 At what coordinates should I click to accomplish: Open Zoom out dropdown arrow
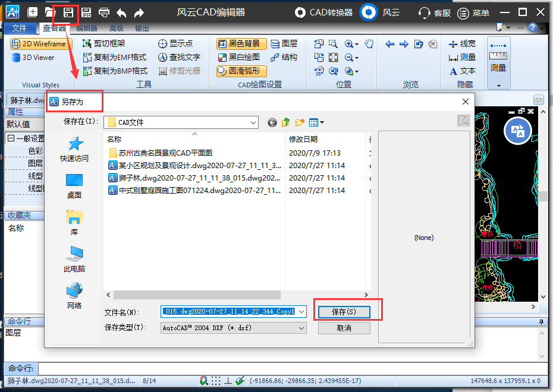357,58
